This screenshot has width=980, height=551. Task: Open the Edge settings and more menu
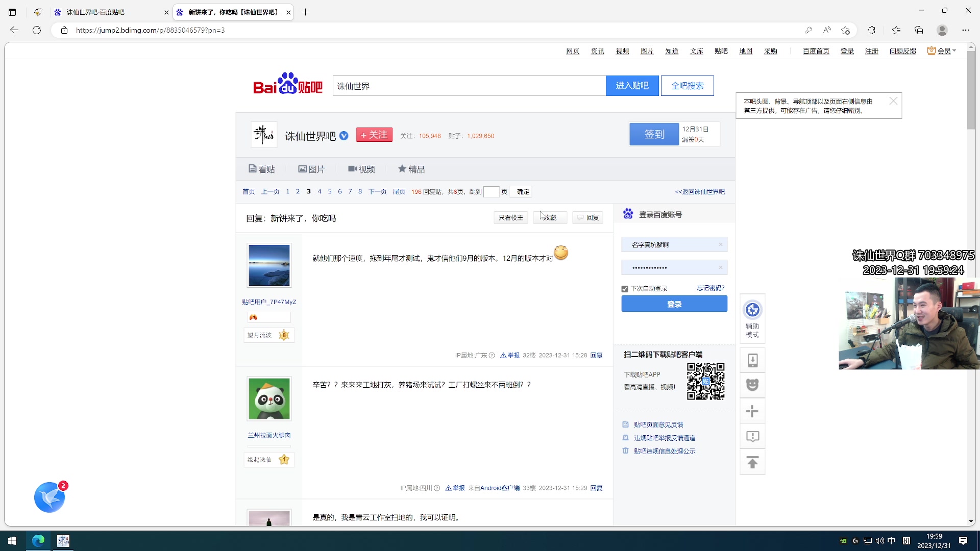[x=966, y=30]
